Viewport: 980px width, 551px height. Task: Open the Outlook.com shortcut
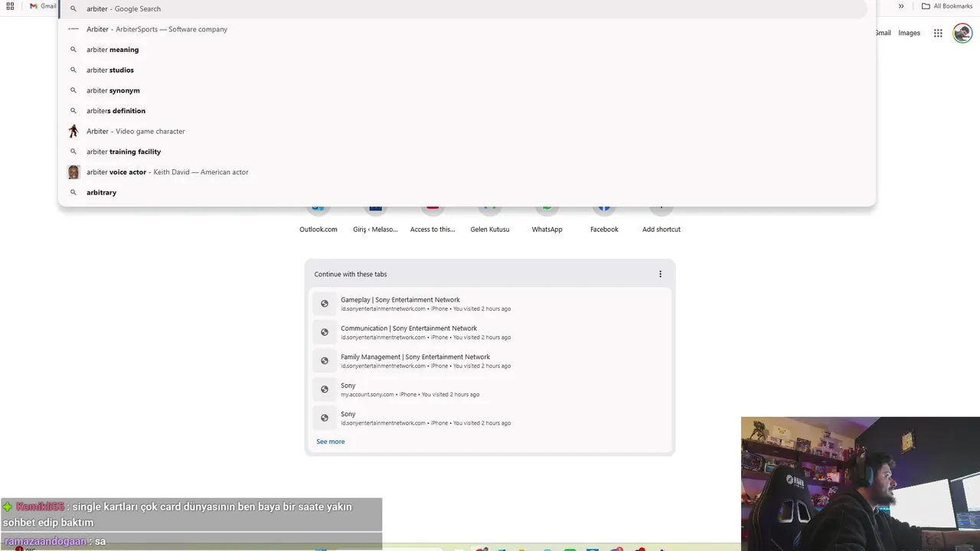click(x=318, y=219)
